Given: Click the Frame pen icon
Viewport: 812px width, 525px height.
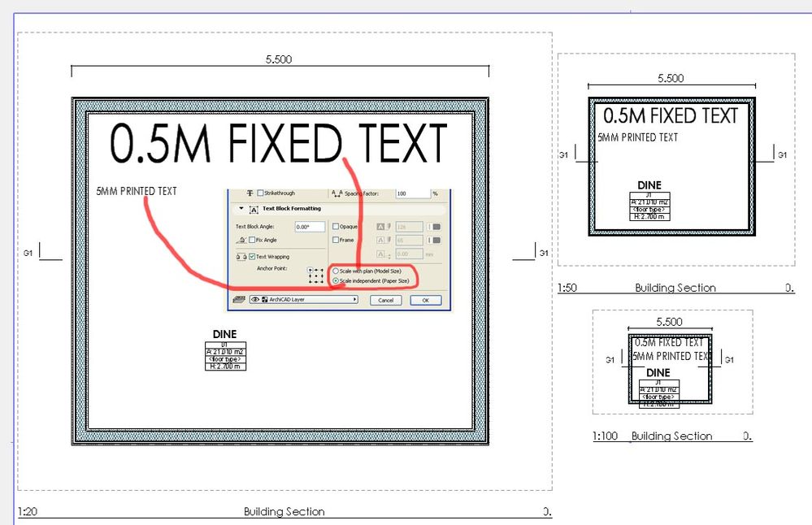Looking at the screenshot, I should tap(383, 241).
